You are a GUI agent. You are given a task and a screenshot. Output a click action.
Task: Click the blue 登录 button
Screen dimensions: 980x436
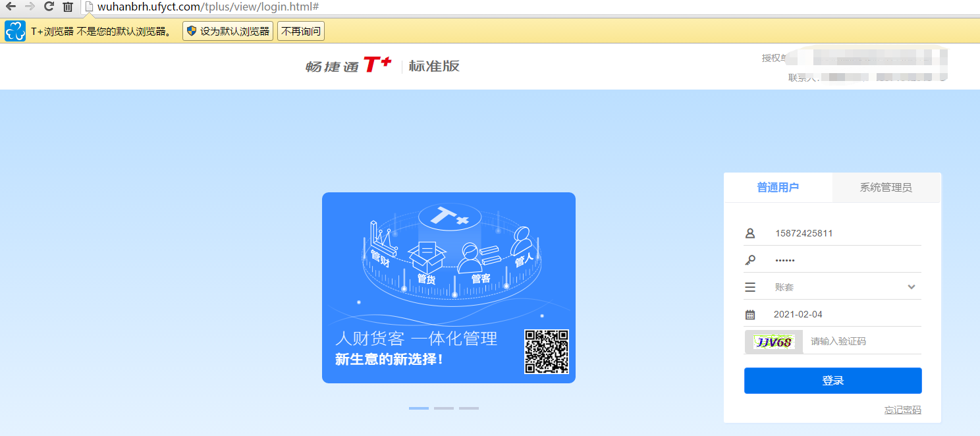(832, 381)
